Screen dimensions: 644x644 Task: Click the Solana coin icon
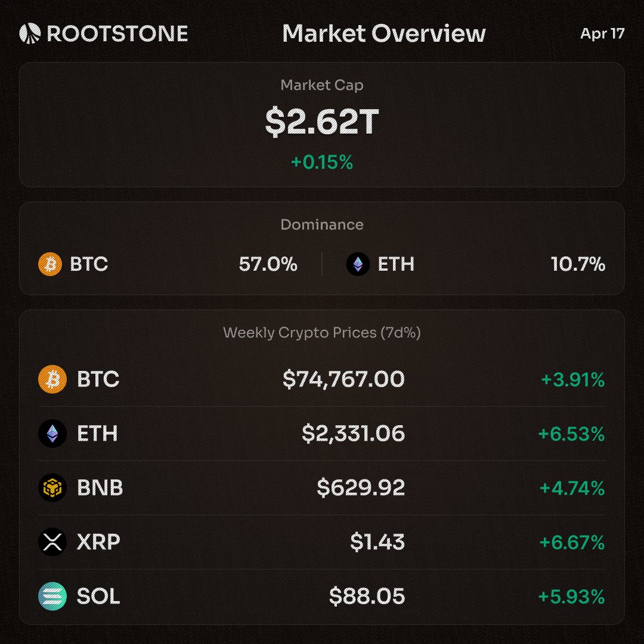pyautogui.click(x=52, y=596)
